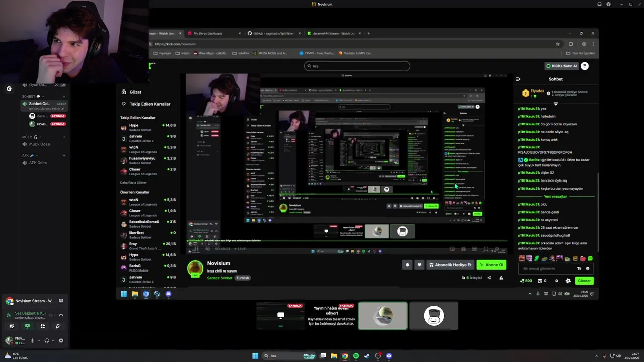Toggle stream notification bell button

407,265
